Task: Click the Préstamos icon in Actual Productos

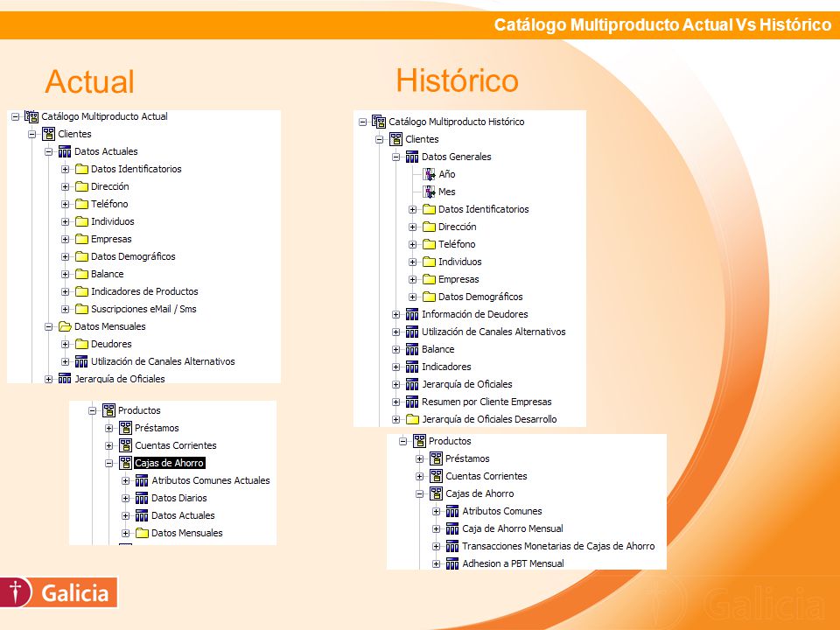Action: [125, 428]
